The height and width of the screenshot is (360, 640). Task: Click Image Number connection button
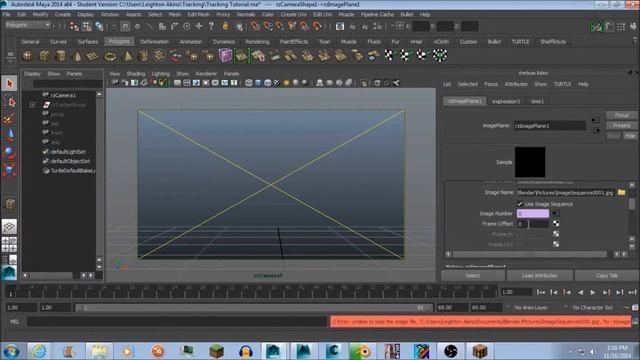tap(556, 213)
